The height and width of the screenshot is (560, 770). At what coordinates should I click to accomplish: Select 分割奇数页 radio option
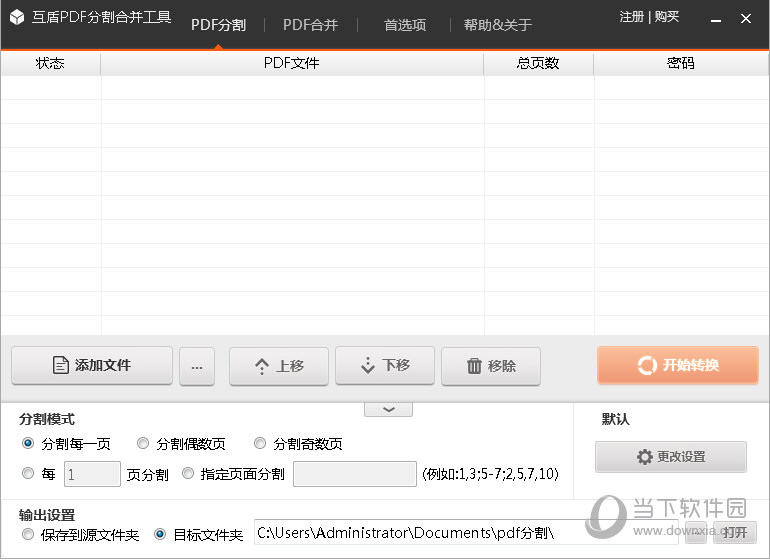260,444
